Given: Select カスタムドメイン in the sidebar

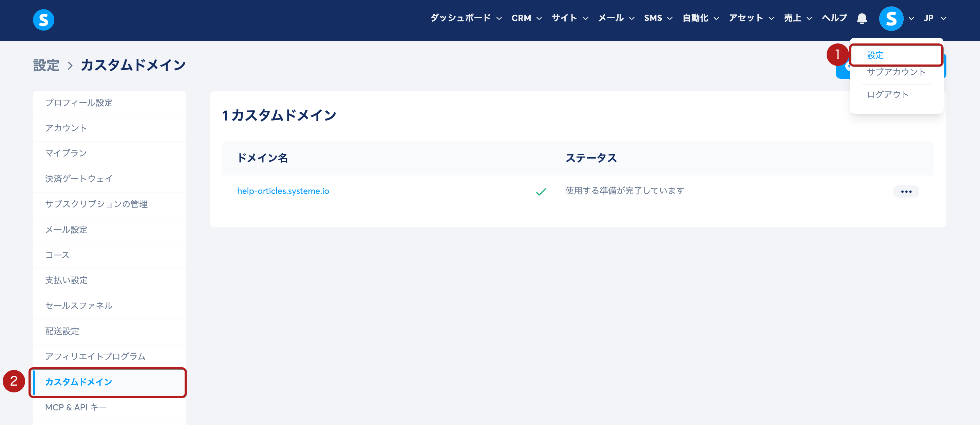Looking at the screenshot, I should tap(109, 382).
